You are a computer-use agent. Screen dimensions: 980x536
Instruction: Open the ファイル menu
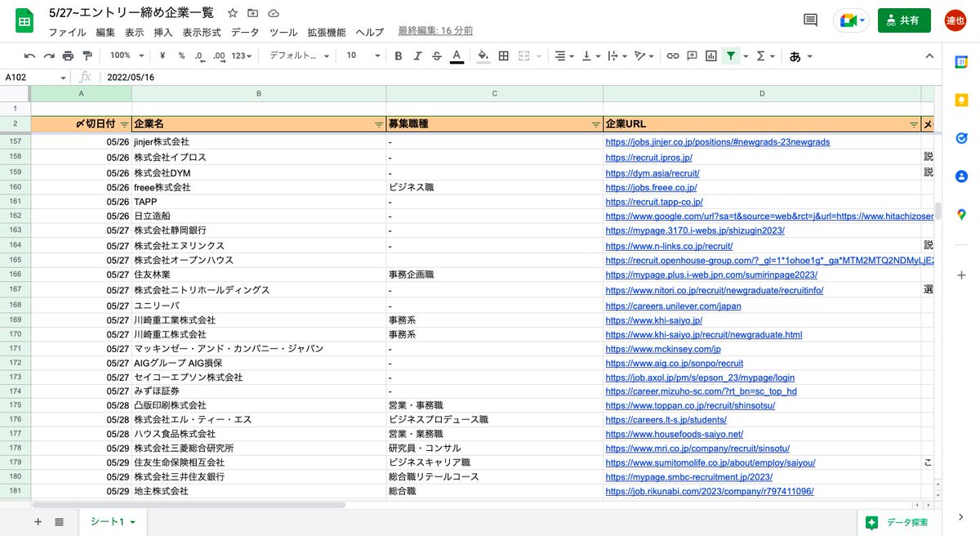[x=68, y=32]
